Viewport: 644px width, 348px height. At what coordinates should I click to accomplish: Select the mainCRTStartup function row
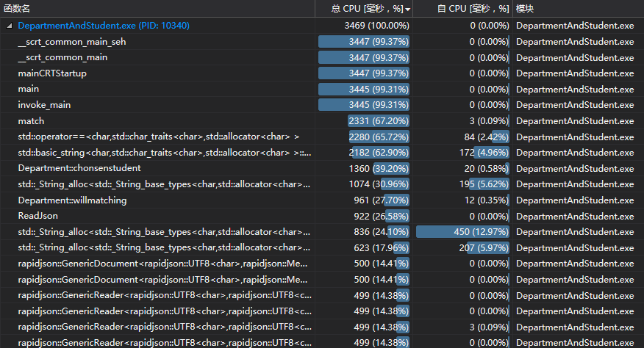point(322,73)
